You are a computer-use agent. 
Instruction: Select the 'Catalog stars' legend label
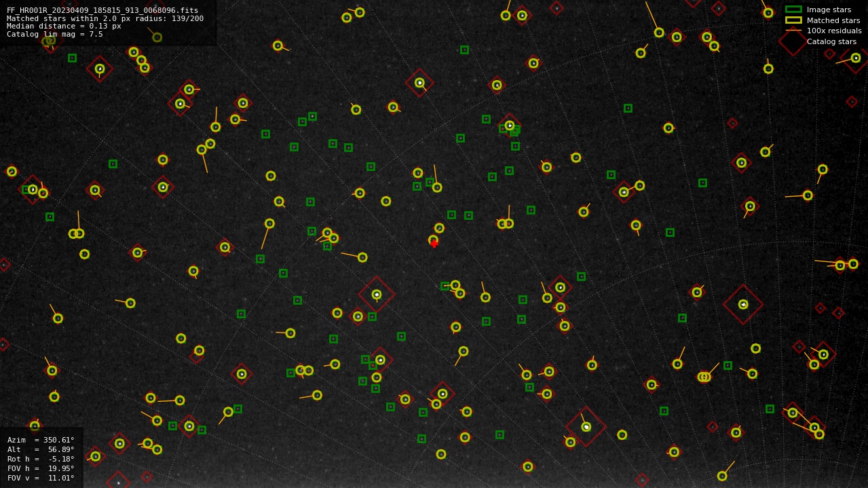[831, 41]
